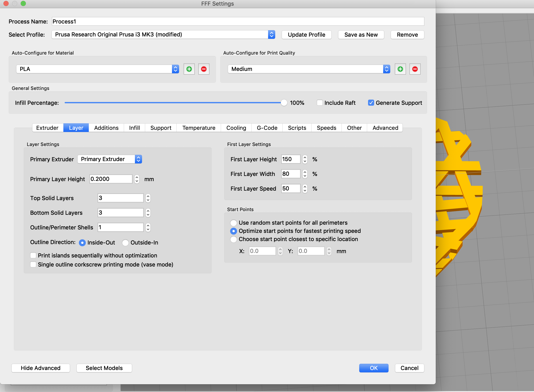The width and height of the screenshot is (534, 392).
Task: Open the Select Profile dropdown
Action: click(163, 35)
